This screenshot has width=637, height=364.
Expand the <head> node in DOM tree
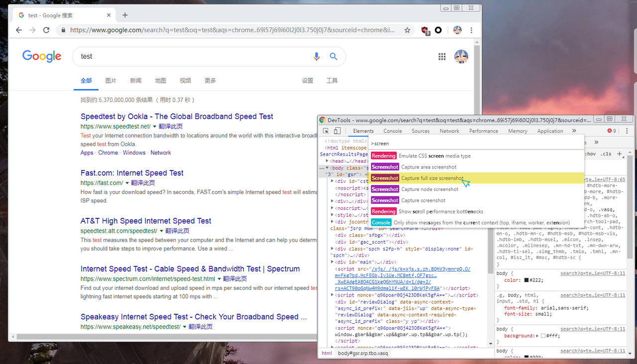coord(327,161)
